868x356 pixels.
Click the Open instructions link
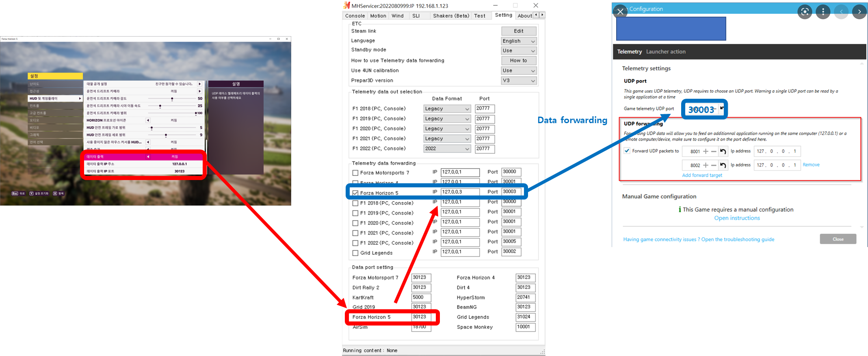[x=737, y=218]
